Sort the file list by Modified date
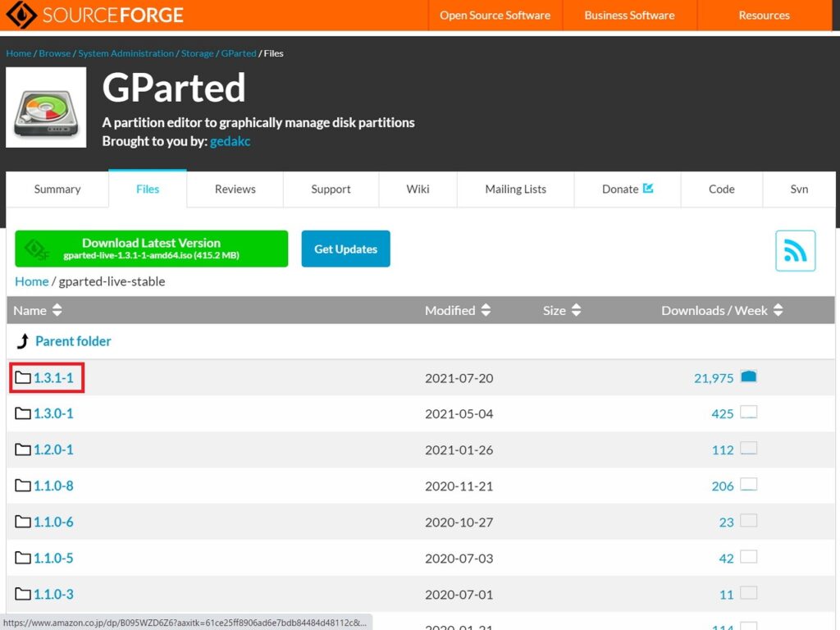Viewport: 840px width, 630px height. [x=458, y=310]
